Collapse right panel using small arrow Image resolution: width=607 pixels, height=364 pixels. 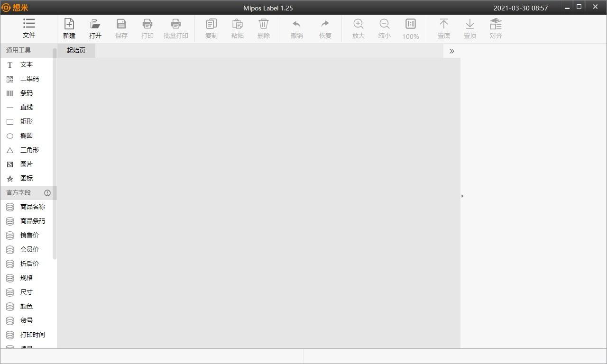(462, 196)
